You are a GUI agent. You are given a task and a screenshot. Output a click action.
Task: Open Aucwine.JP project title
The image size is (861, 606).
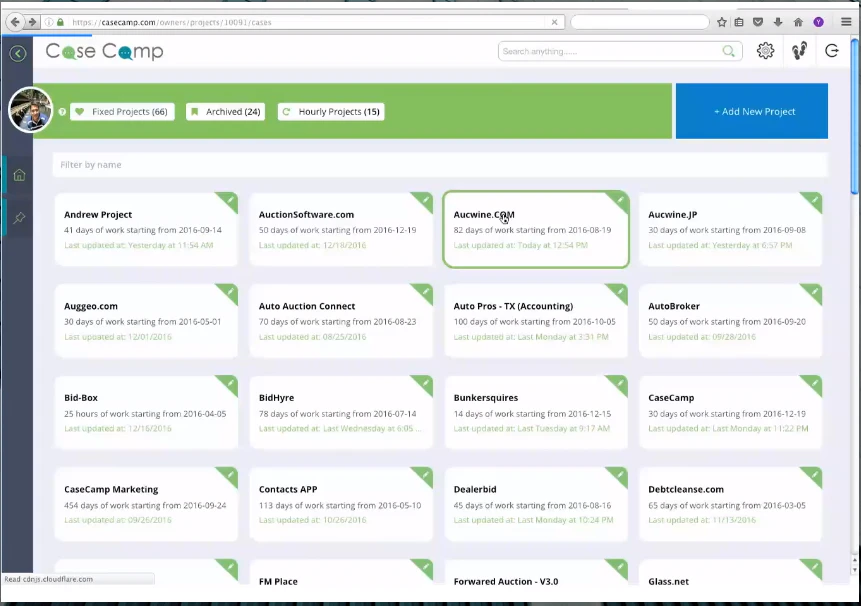coord(673,215)
